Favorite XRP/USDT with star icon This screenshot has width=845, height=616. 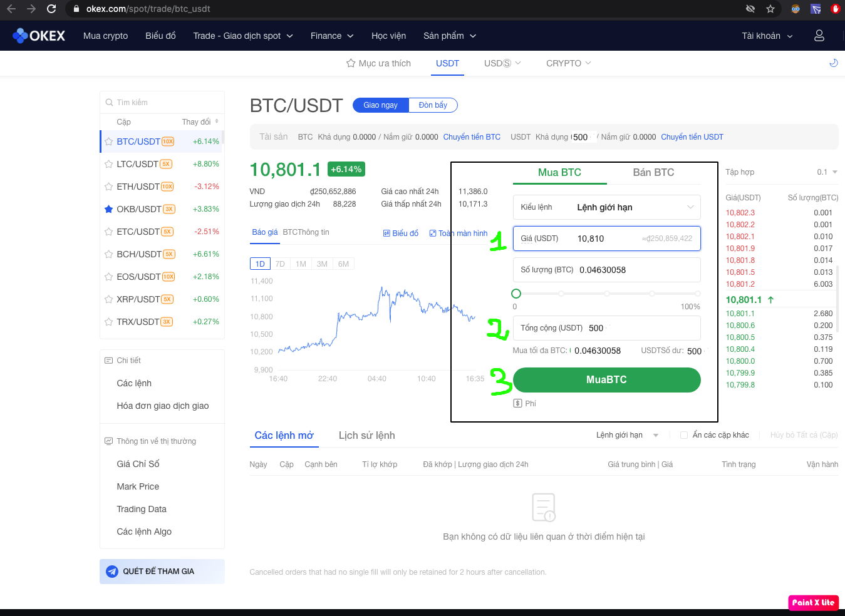pyautogui.click(x=109, y=299)
